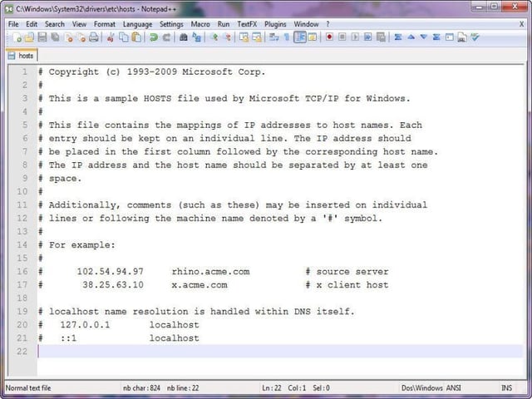Open the ? help menu

pos(328,24)
